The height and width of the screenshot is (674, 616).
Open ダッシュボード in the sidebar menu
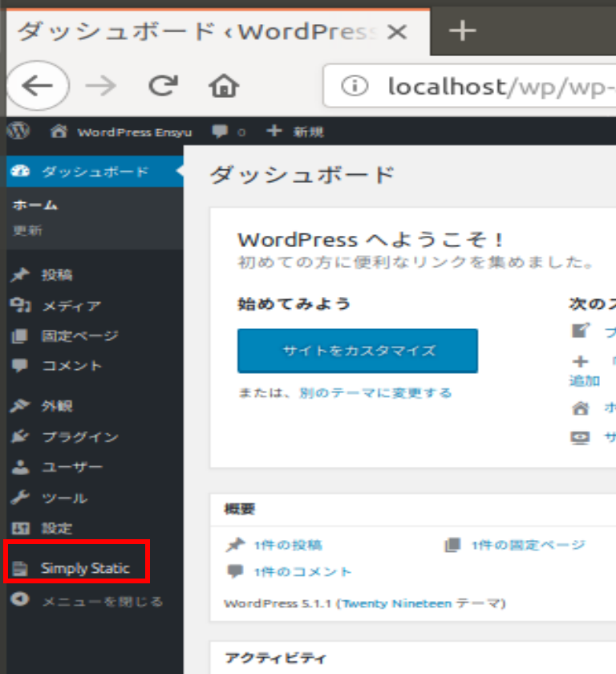point(95,172)
